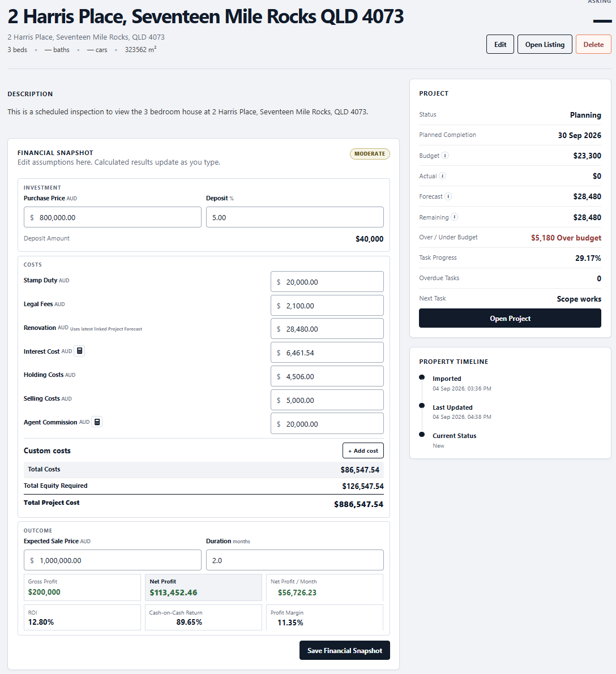Click the Forecast value $28,480
616x674 pixels.
[x=587, y=196]
